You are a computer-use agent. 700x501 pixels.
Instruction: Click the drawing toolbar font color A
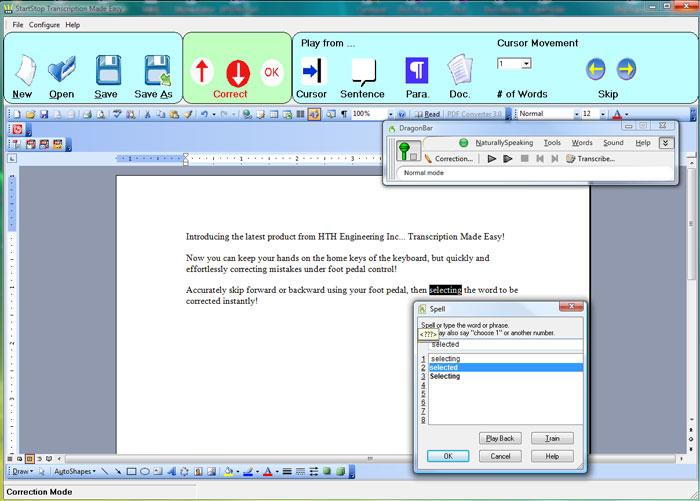tap(267, 472)
